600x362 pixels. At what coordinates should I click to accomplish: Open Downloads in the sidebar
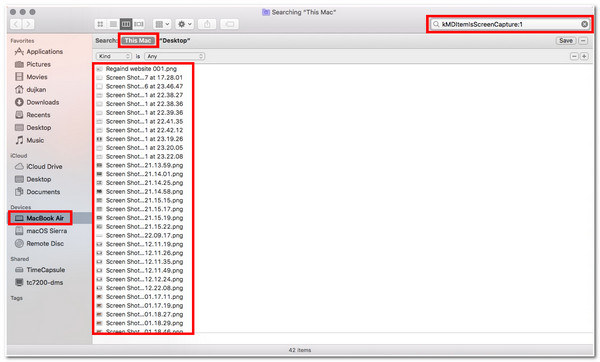point(37,102)
